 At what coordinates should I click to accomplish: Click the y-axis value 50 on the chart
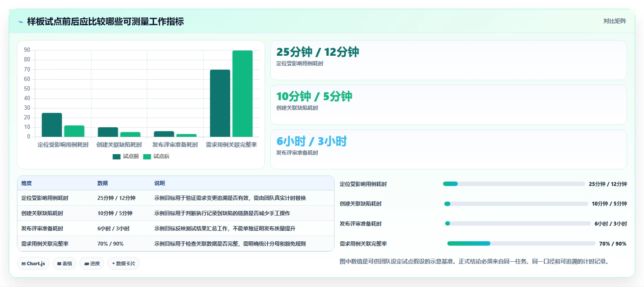27,89
